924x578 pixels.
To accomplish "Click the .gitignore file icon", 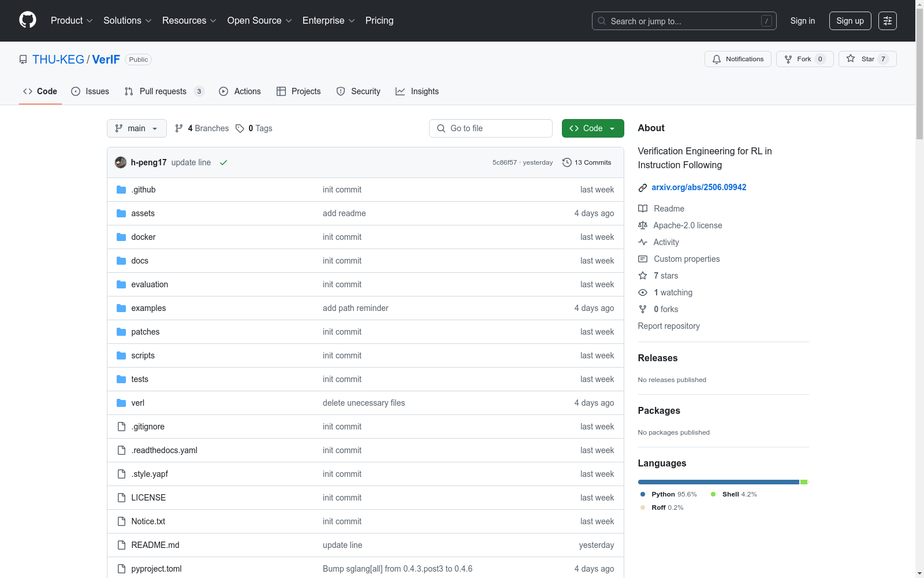I will (121, 427).
